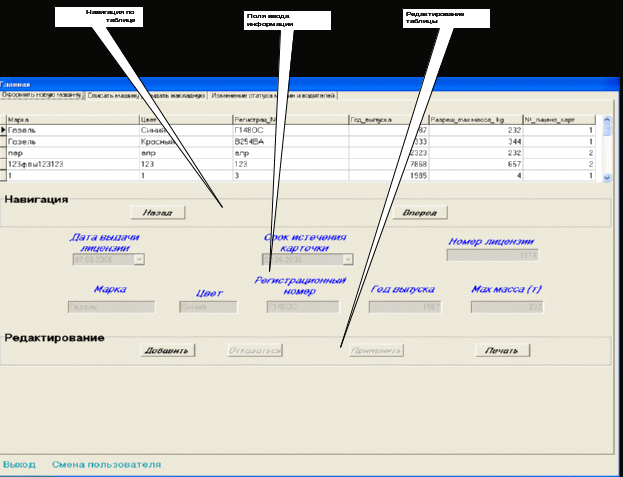Open Изменение статуса машин и водителей tab

(273, 96)
